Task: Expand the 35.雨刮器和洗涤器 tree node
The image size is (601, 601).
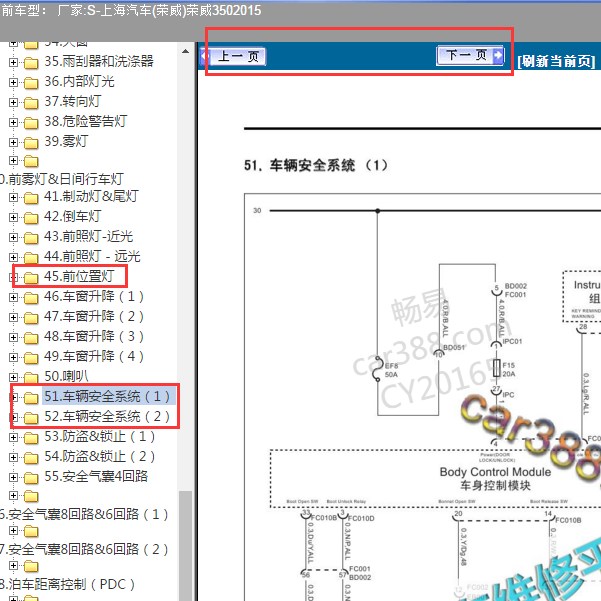Action: click(x=13, y=62)
